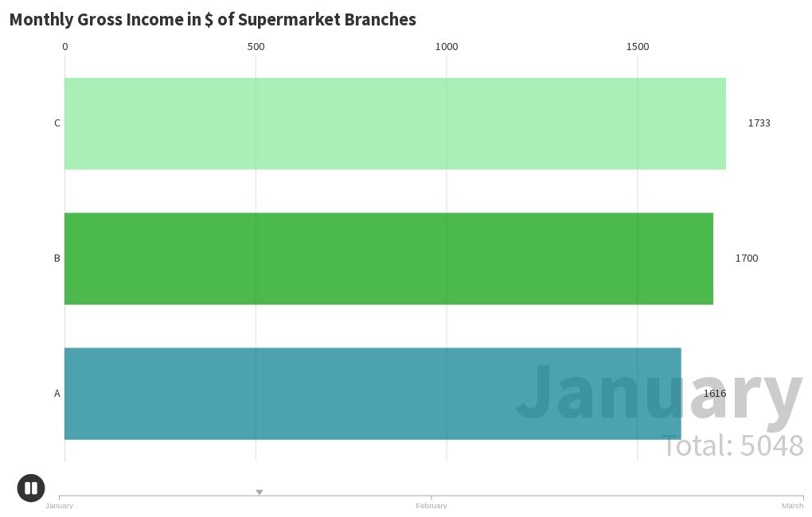Click the B branch axis label

tap(57, 258)
